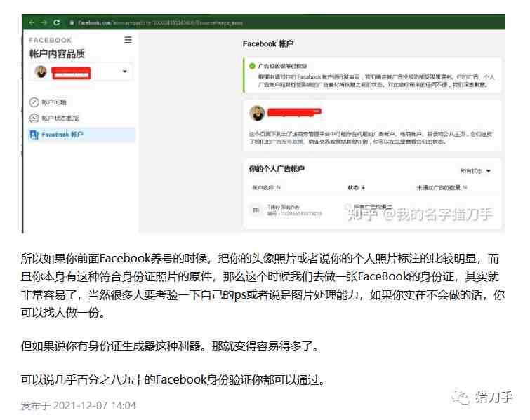The width and height of the screenshot is (530, 420).
Task: Click the profile avatar in the main card
Action: point(256,113)
